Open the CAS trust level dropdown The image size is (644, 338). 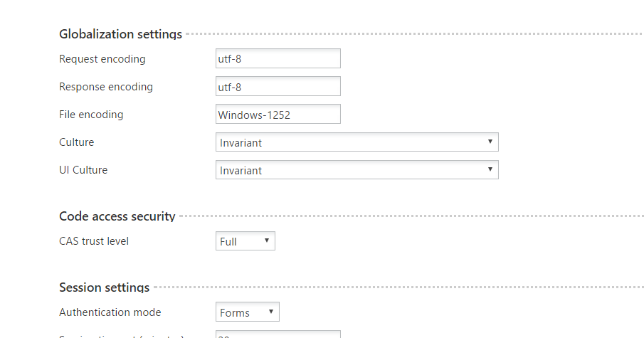pyautogui.click(x=245, y=241)
